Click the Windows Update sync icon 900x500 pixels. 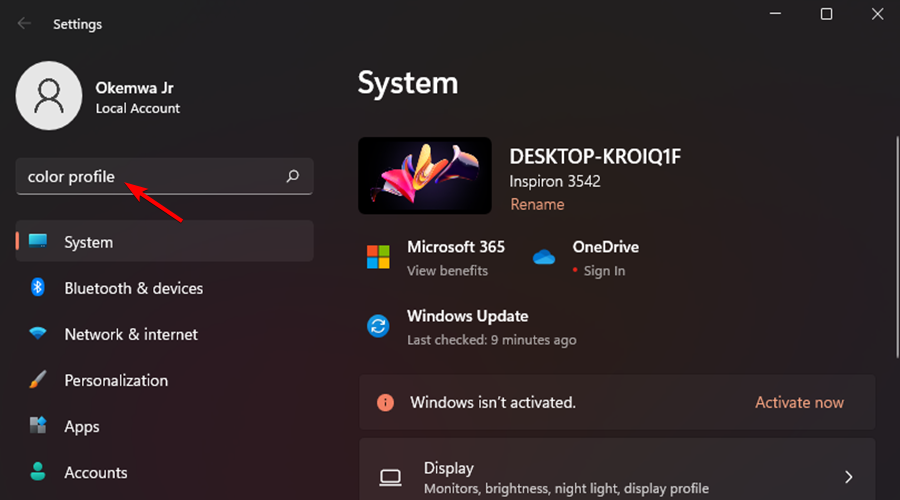pos(378,326)
